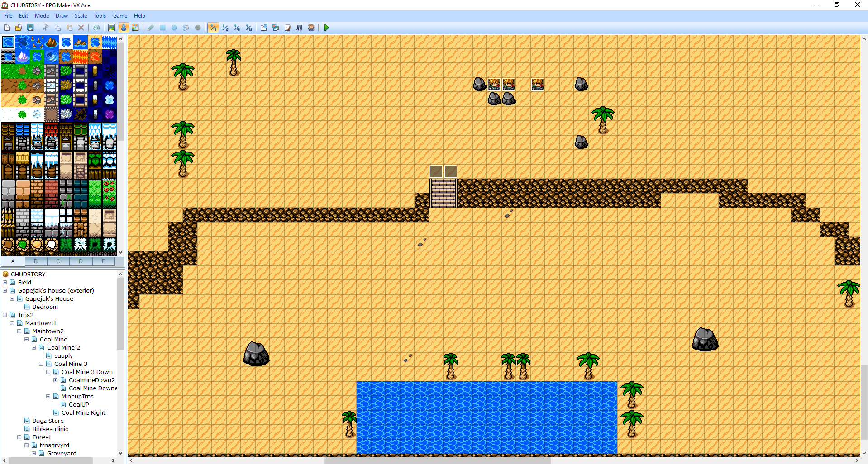Open the Scale menu

(81, 16)
